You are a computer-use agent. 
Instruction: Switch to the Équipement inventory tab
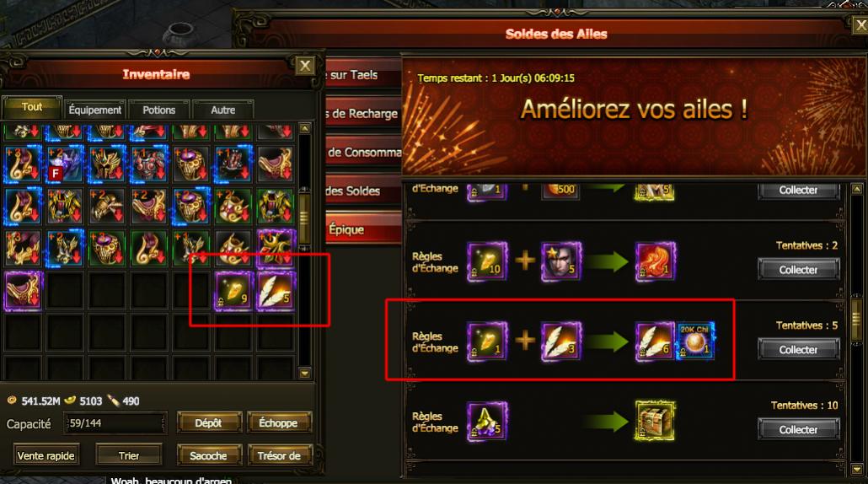[94, 110]
